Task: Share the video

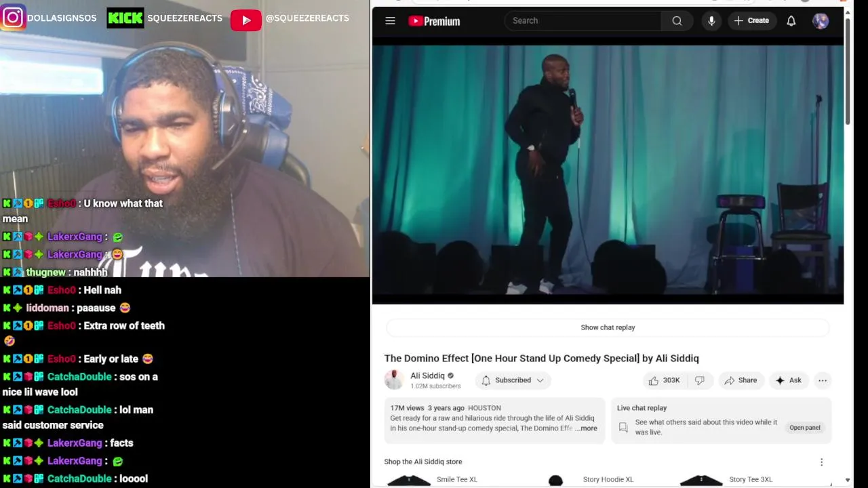Action: click(741, 380)
